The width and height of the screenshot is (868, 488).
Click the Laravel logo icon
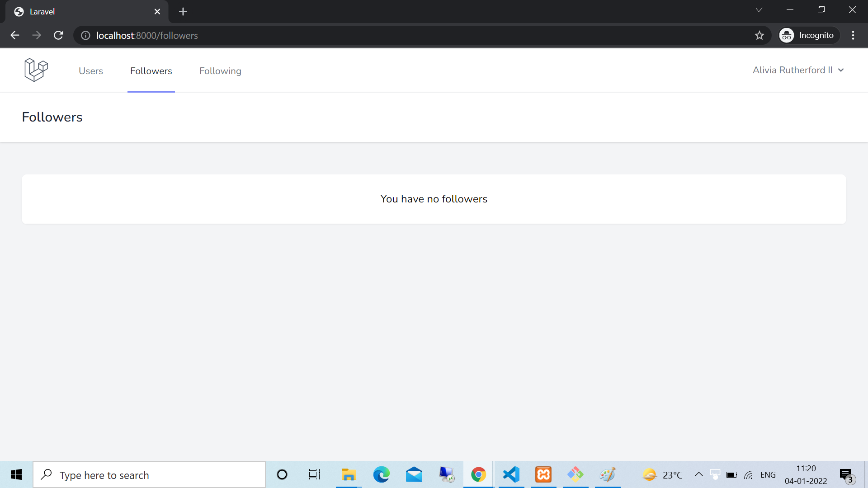[x=36, y=70]
